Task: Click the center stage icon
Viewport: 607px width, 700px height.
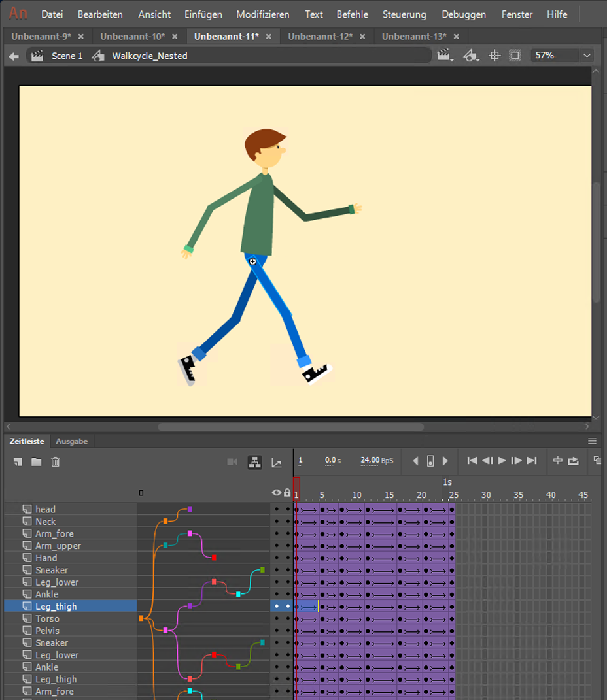Action: pyautogui.click(x=494, y=56)
